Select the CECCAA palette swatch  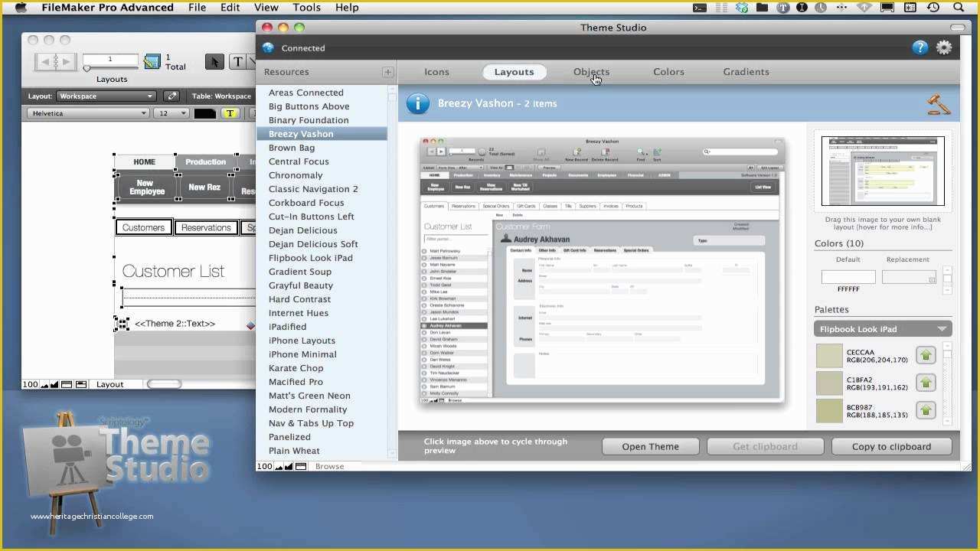(829, 356)
